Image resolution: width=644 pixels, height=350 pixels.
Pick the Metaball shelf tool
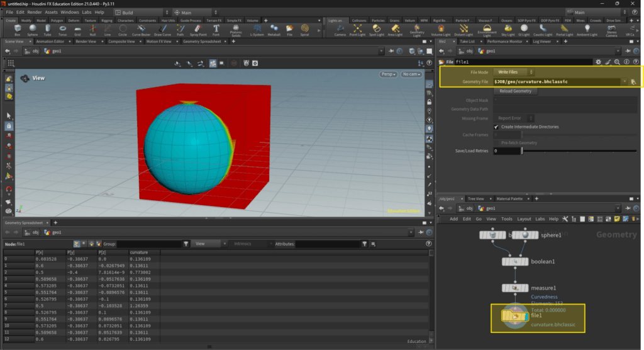click(x=274, y=30)
